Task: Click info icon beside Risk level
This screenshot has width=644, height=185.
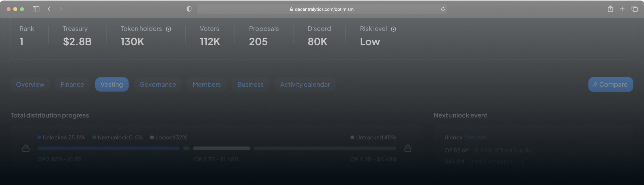Action: [x=393, y=29]
